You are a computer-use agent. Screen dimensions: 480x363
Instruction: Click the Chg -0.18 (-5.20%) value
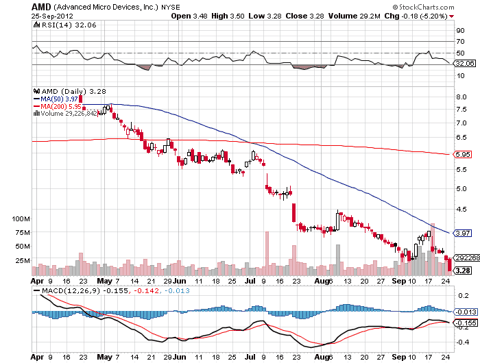coord(416,16)
